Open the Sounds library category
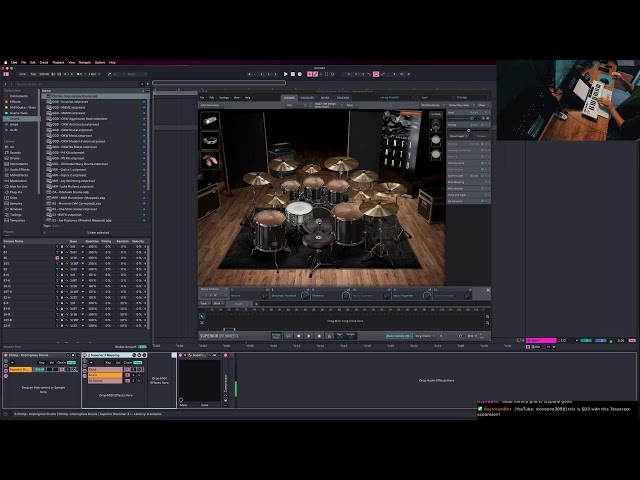 pyautogui.click(x=13, y=153)
